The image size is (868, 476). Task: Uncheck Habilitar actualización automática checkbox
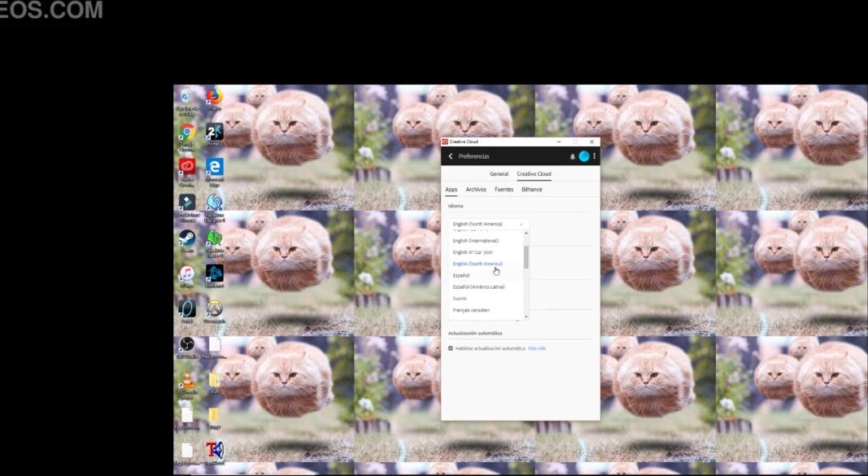pyautogui.click(x=451, y=348)
